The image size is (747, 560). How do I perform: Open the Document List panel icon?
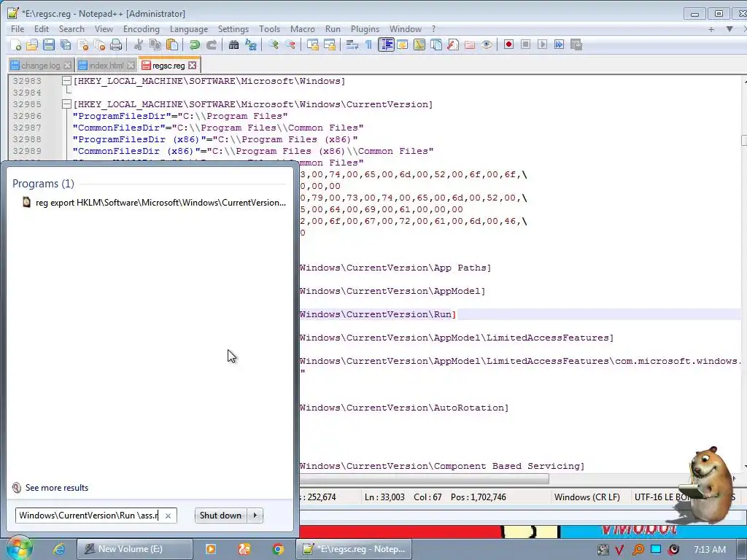point(436,44)
